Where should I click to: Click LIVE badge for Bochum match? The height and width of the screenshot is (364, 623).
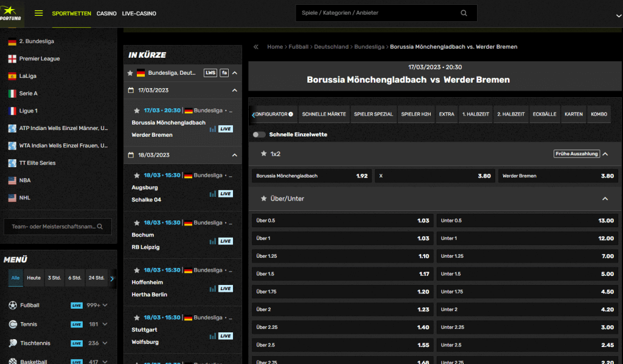point(226,241)
